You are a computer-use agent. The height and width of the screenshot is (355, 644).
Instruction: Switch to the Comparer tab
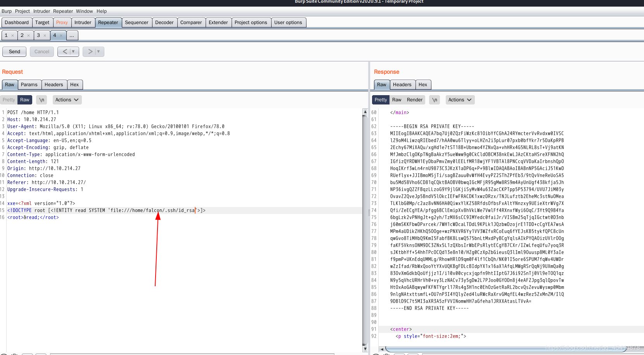point(191,23)
